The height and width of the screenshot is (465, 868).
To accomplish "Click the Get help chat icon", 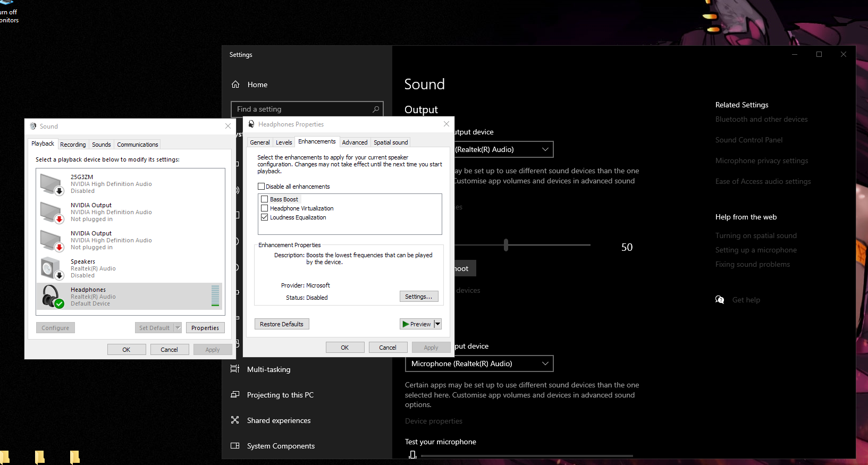I will 720,300.
